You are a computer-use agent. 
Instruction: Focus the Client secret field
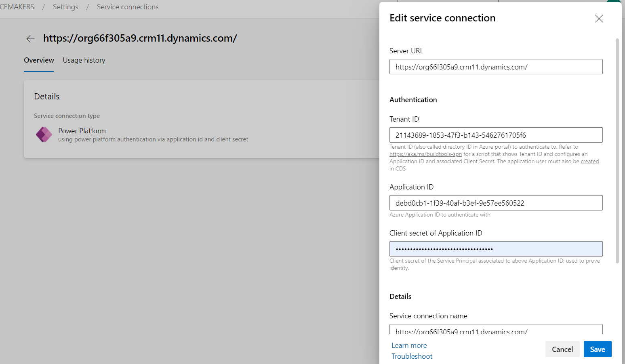496,248
